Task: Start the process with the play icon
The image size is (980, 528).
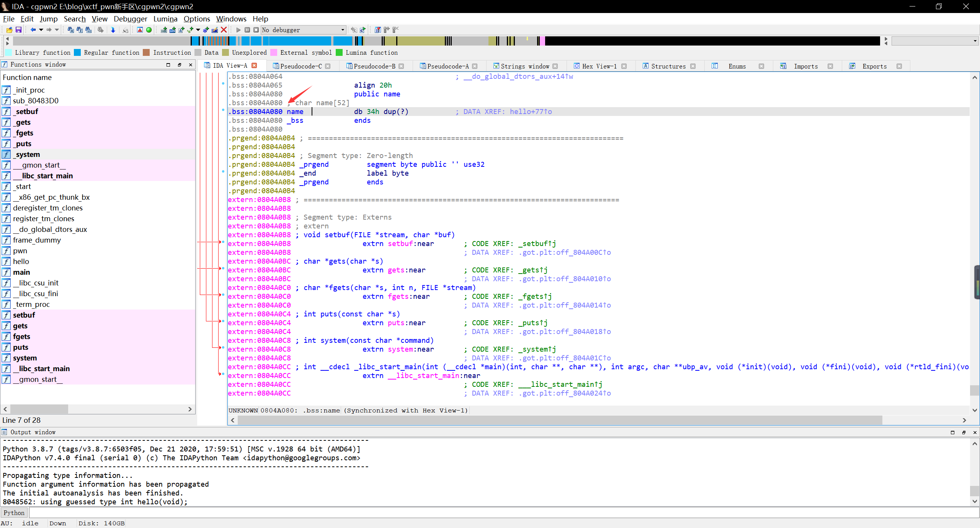Action: (x=238, y=30)
